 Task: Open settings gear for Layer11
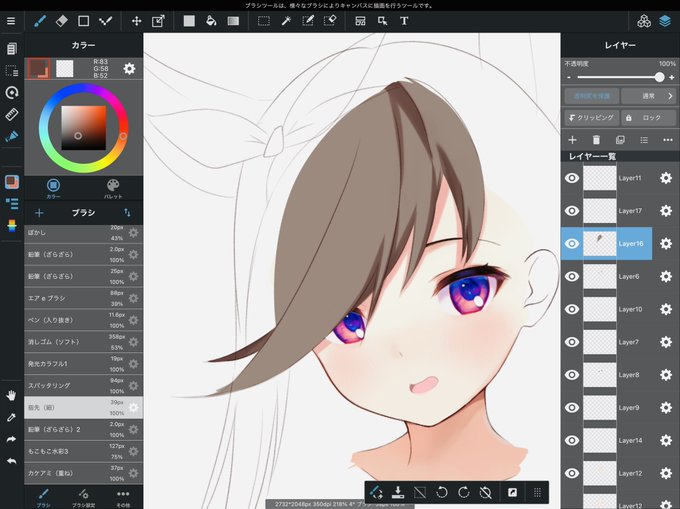pyautogui.click(x=666, y=178)
